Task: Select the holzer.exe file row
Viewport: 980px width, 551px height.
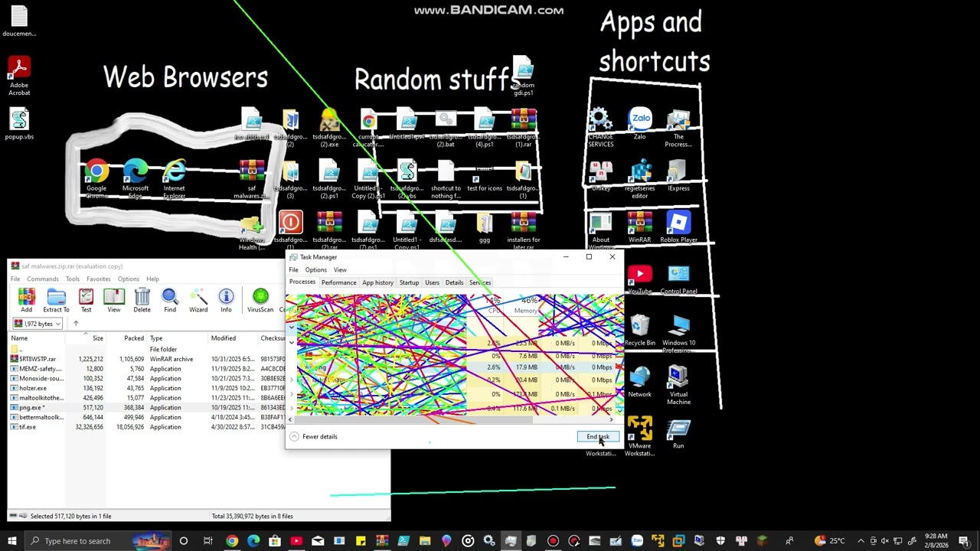Action: click(x=147, y=388)
